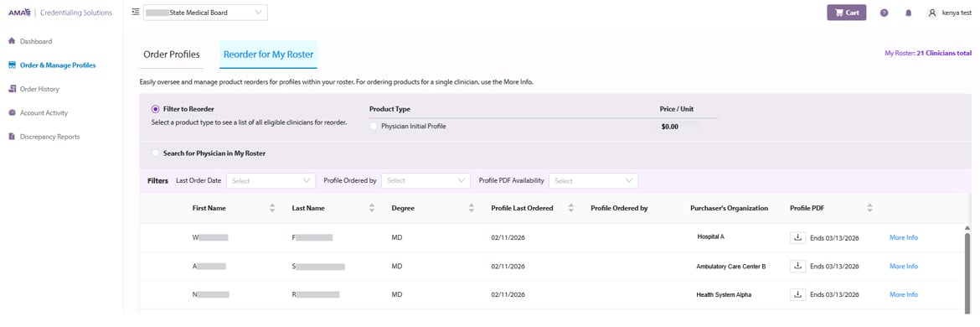980x327 pixels.
Task: Sort the table by Degree
Action: click(472, 208)
